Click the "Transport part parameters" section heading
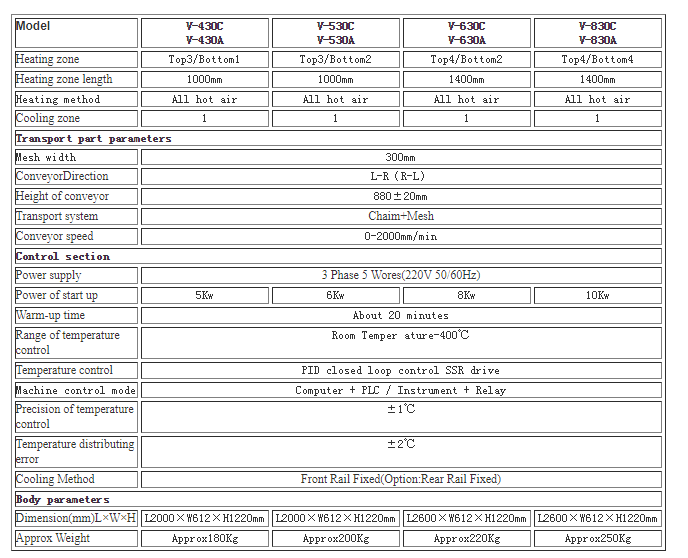Screen dimensions: 688x558 [93, 139]
